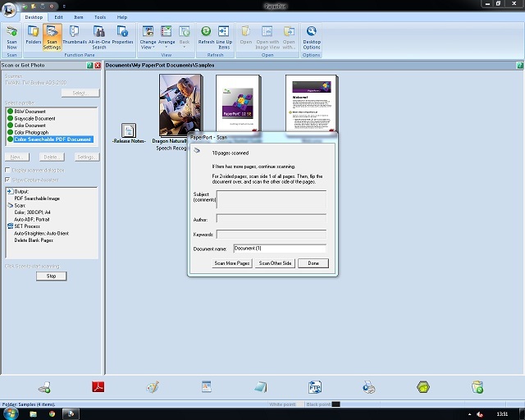Select the Dragon Naturally Speaking thumbnail
Viewport: 525px width, 420px height.
pos(180,105)
